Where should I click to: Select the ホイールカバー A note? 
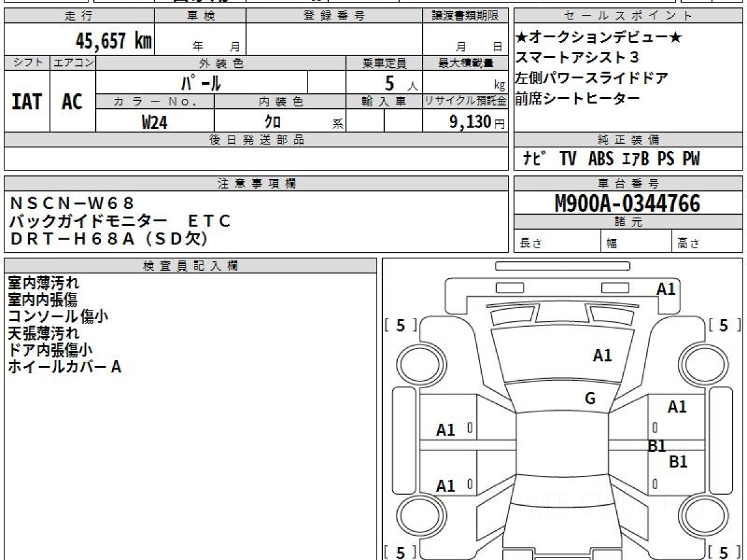tap(64, 367)
